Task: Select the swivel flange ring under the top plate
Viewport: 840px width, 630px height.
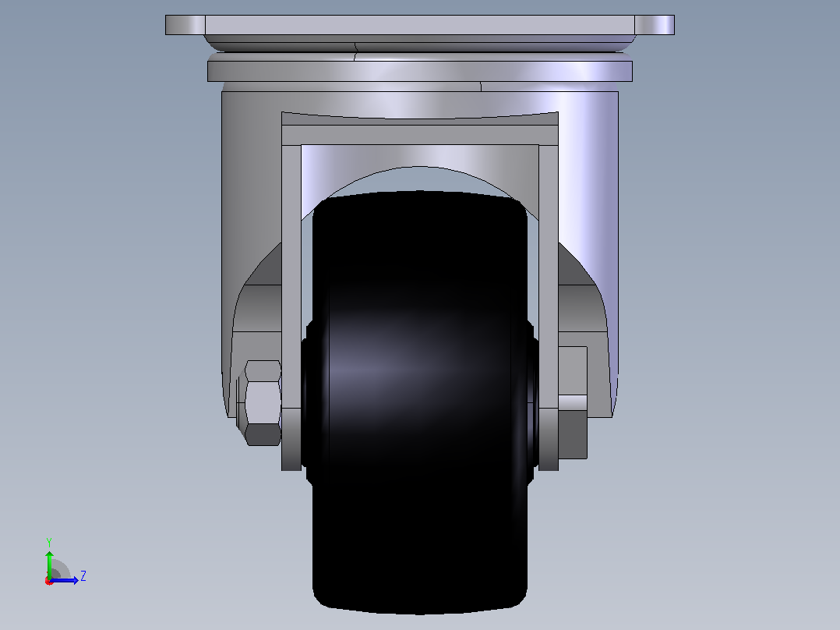Action: coord(420,71)
